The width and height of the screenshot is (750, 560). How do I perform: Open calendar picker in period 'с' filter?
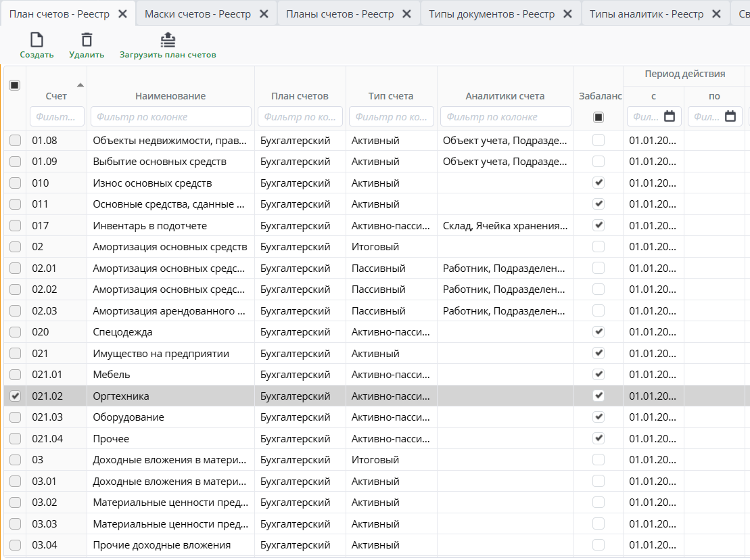pyautogui.click(x=670, y=116)
